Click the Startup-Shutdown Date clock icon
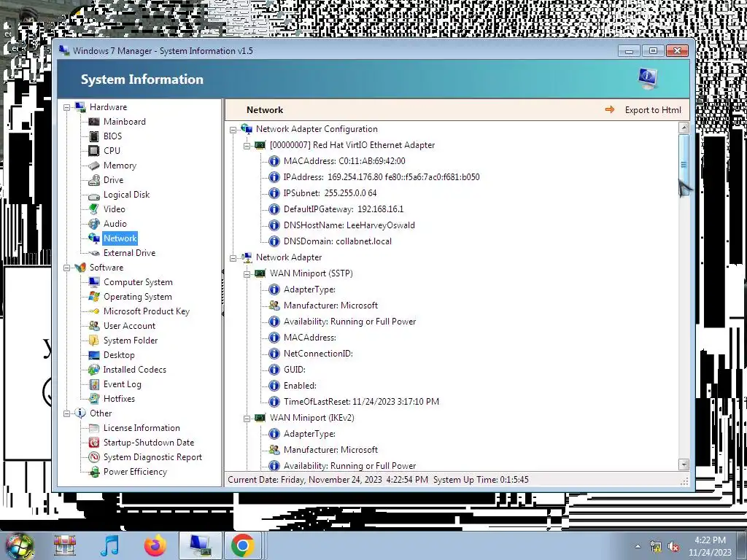Image resolution: width=747 pixels, height=560 pixels. coord(94,443)
